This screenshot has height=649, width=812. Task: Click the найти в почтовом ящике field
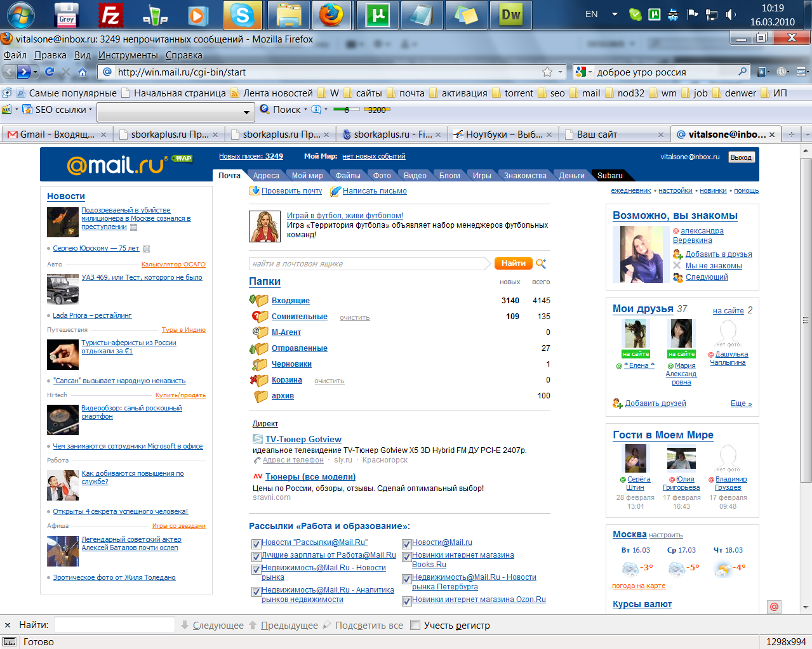coord(369,263)
